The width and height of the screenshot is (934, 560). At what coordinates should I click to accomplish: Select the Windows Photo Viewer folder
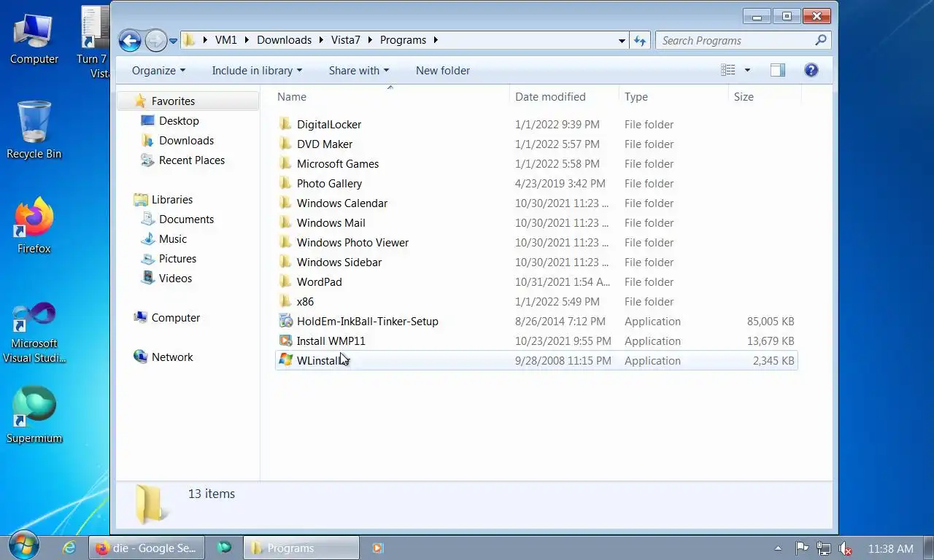352,243
